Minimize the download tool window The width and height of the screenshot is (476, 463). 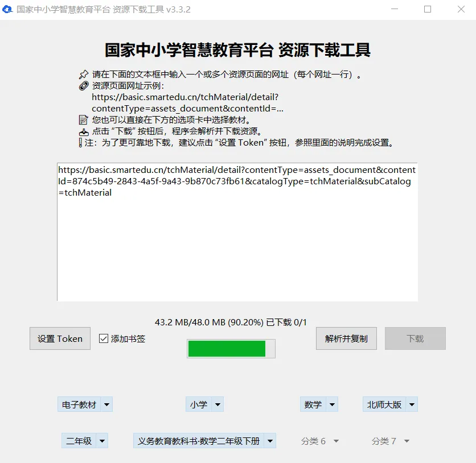395,10
